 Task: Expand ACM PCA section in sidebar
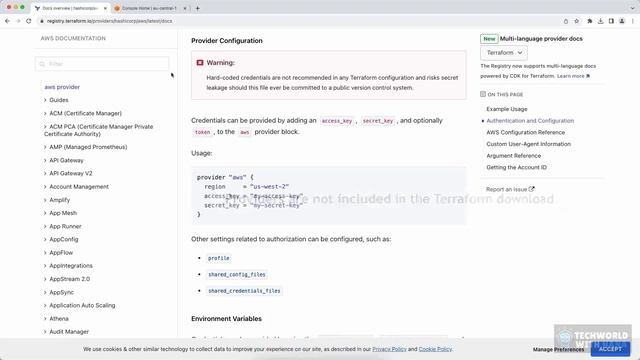(x=98, y=130)
